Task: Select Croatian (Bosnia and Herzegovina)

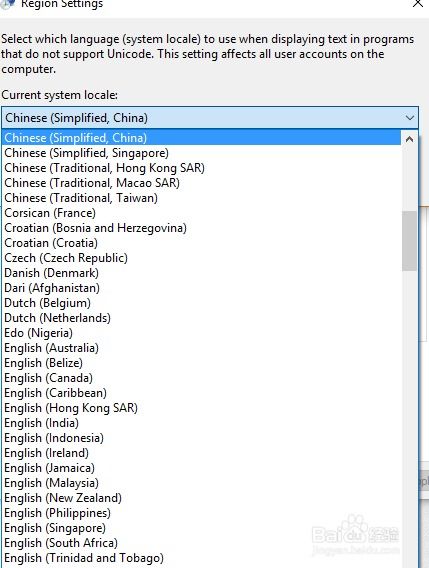Action: tap(202, 228)
